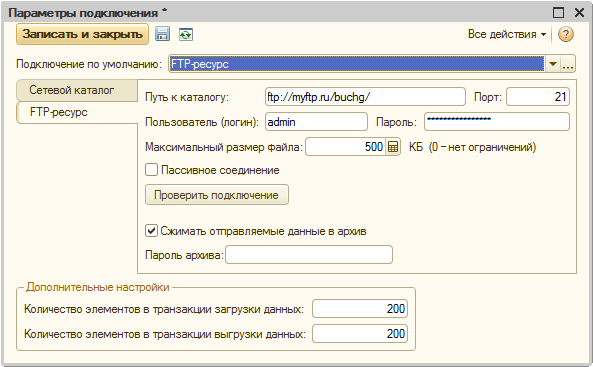Screen dimensions: 593x367
Task: Click the Пароль архива input field
Action: [309, 255]
